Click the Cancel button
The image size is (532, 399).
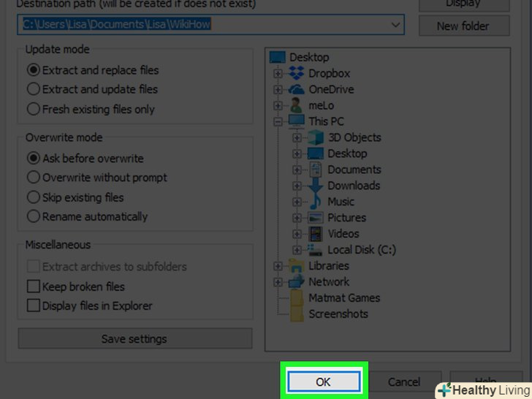tap(404, 382)
